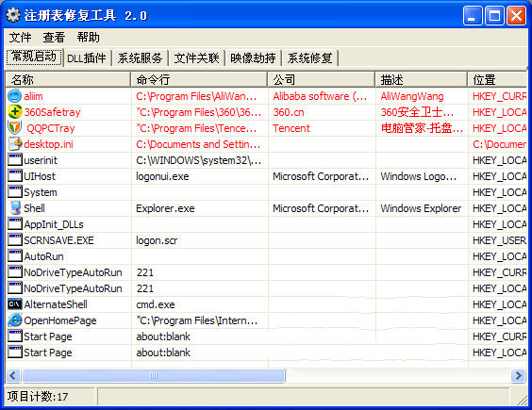
Task: Select the Shell entry name
Action: pos(34,208)
